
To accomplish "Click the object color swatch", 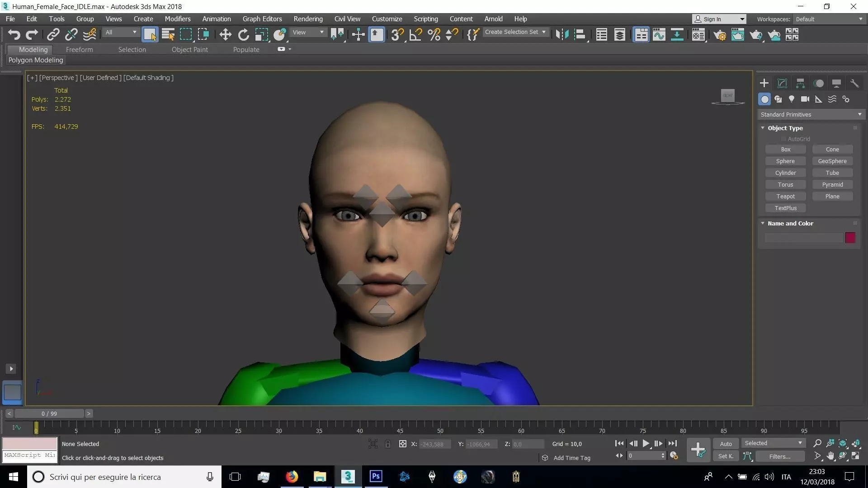I will [850, 238].
